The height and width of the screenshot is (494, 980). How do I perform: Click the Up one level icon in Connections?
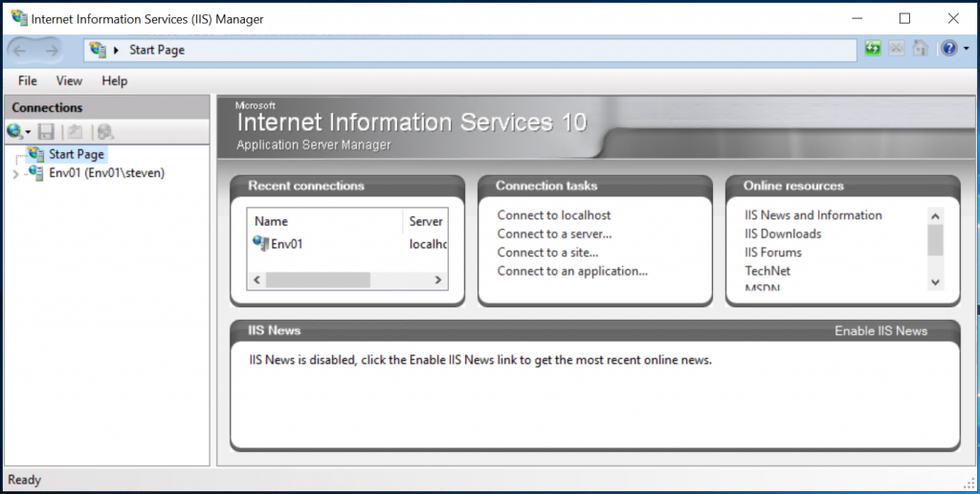click(76, 131)
